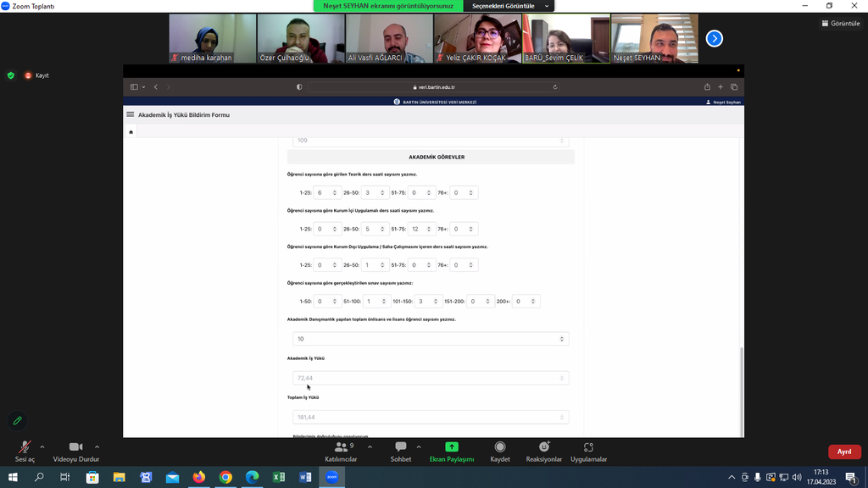This screenshot has width=868, height=488.
Task: Click the Kaydet record icon
Action: (500, 450)
